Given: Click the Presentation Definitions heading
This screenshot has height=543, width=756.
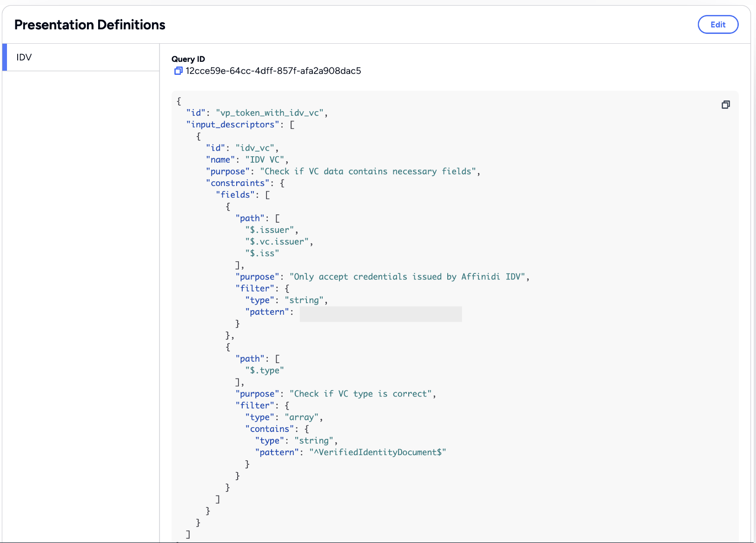Looking at the screenshot, I should point(90,25).
